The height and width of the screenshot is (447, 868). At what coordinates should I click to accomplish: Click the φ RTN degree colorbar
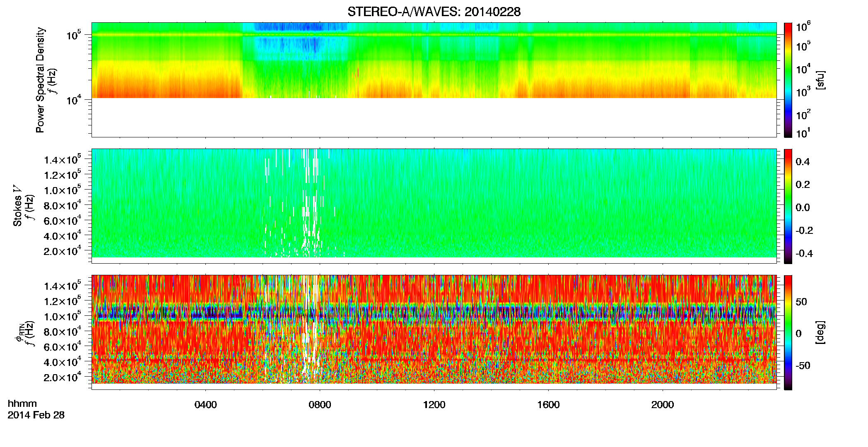point(788,332)
